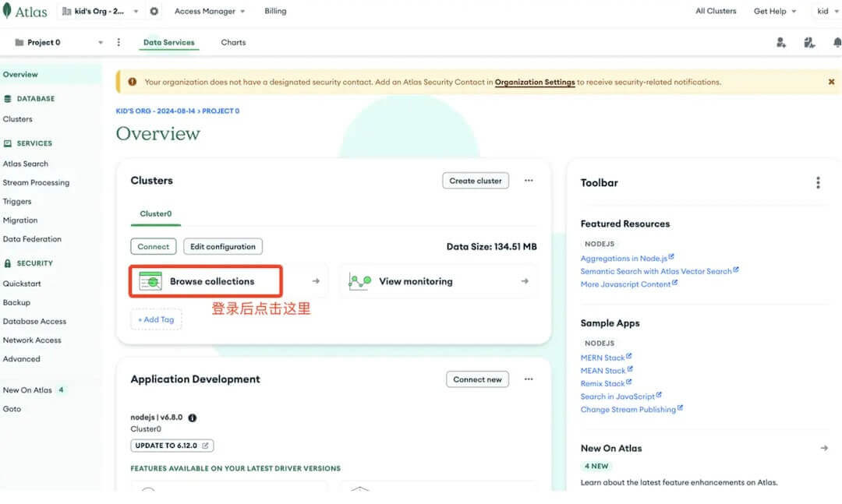Click Goto in the sidebar
This screenshot has height=504, width=842.
point(12,409)
